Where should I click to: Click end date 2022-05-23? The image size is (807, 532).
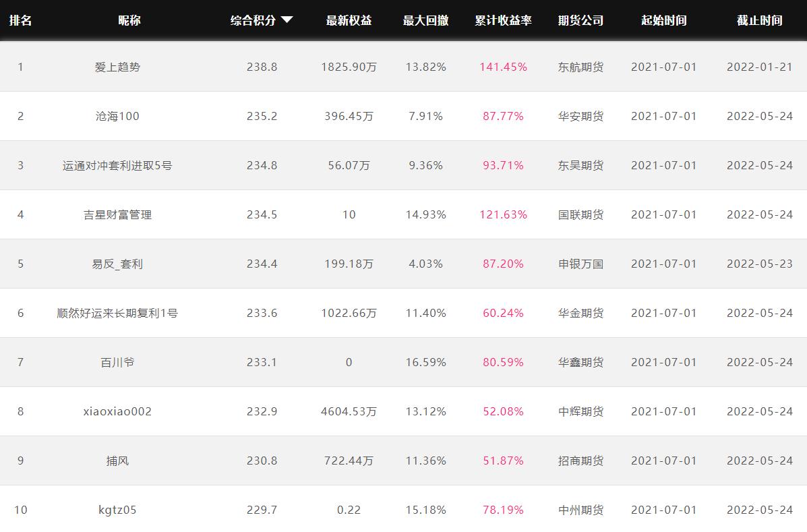point(760,264)
